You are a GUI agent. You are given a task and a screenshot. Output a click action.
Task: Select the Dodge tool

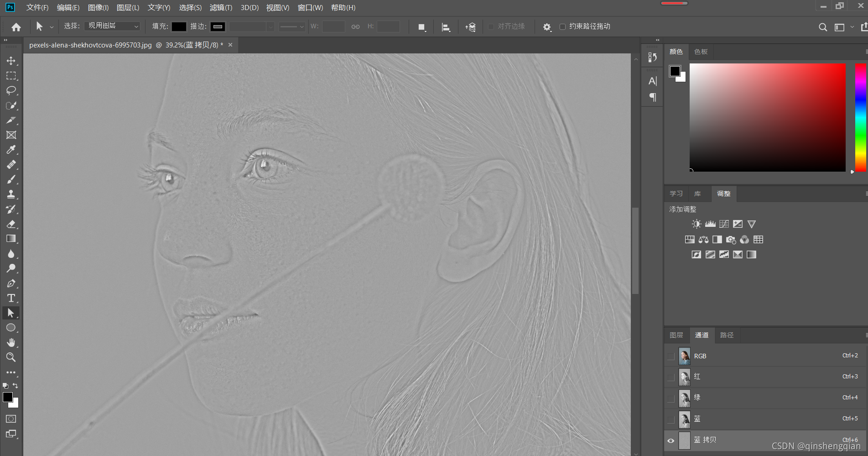pos(11,268)
